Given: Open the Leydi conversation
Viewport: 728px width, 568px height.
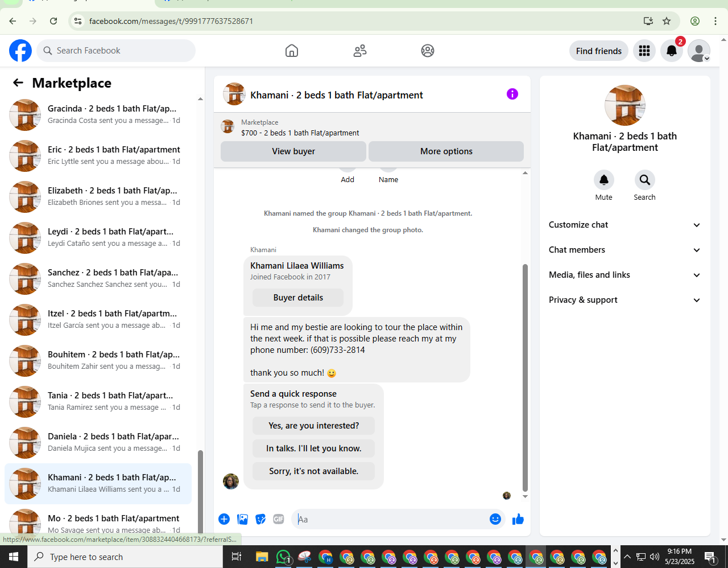Looking at the screenshot, I should click(x=98, y=238).
